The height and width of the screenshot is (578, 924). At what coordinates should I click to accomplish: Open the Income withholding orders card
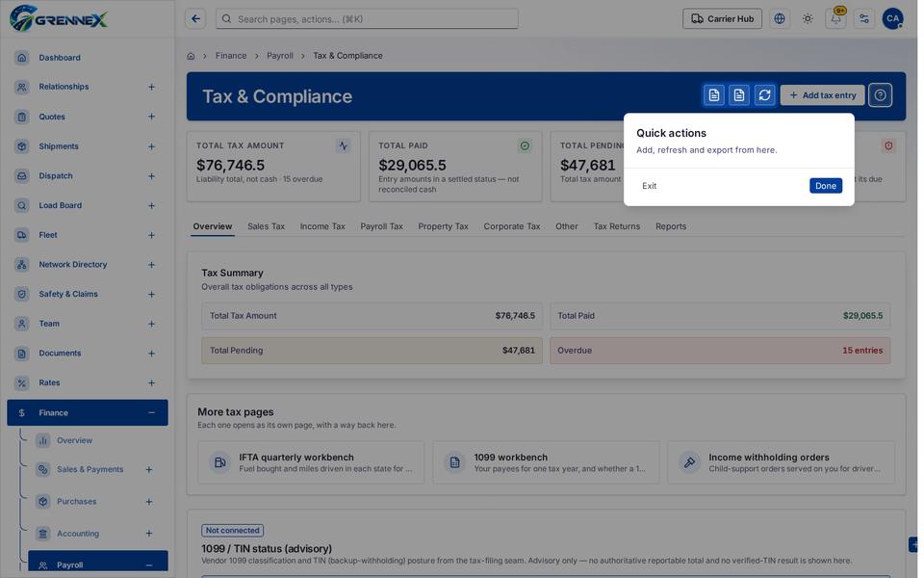point(781,462)
